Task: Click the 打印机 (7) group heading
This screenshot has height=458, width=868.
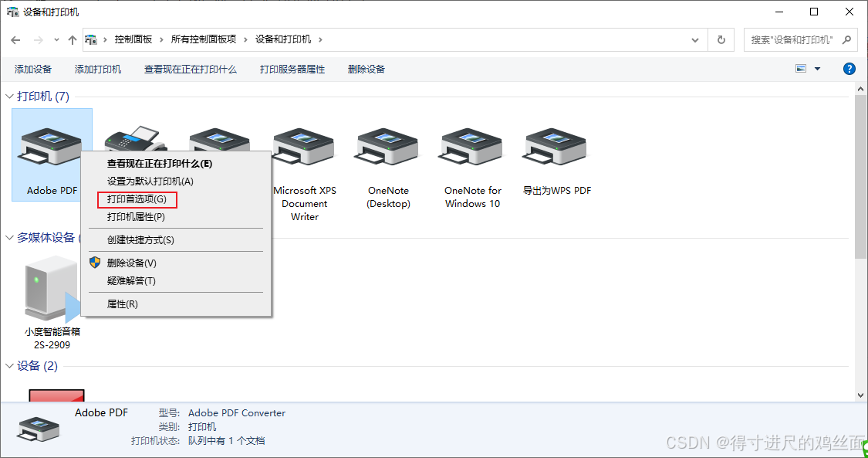Action: pyautogui.click(x=43, y=97)
